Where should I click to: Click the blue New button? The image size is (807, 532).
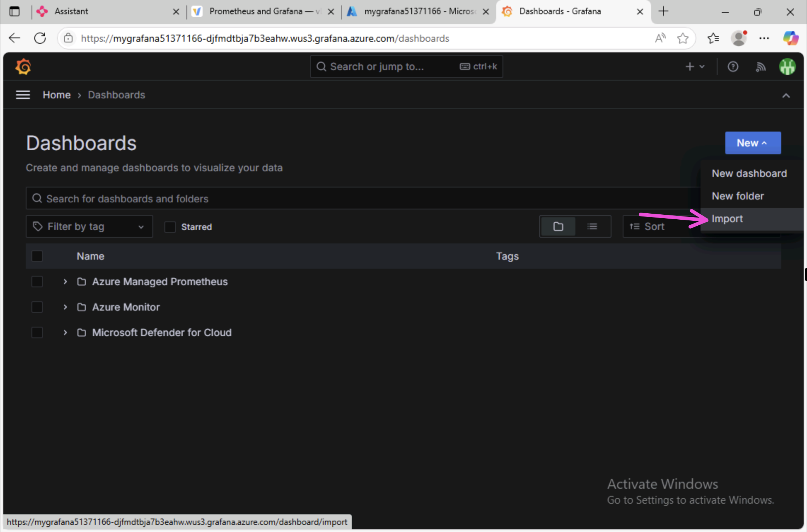coord(753,143)
